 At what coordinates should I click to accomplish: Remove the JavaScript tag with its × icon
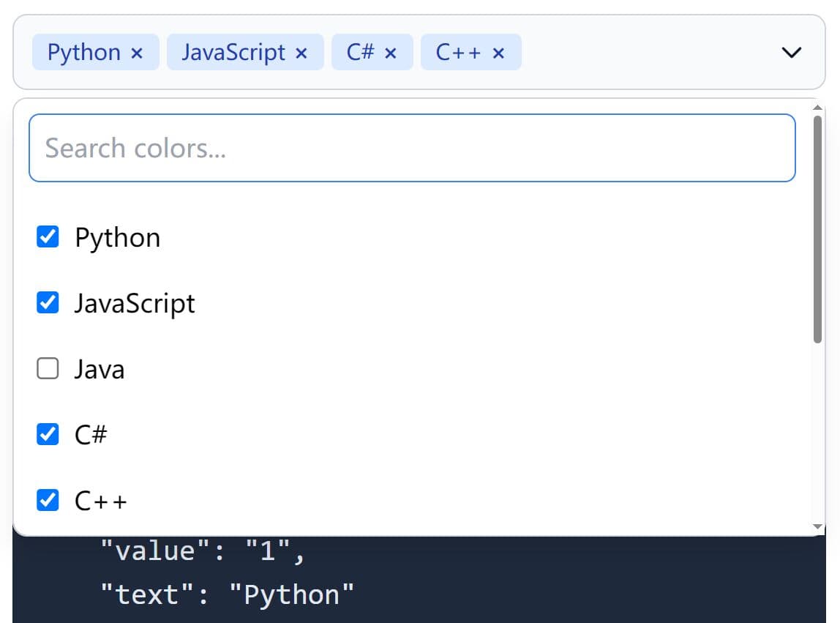301,53
